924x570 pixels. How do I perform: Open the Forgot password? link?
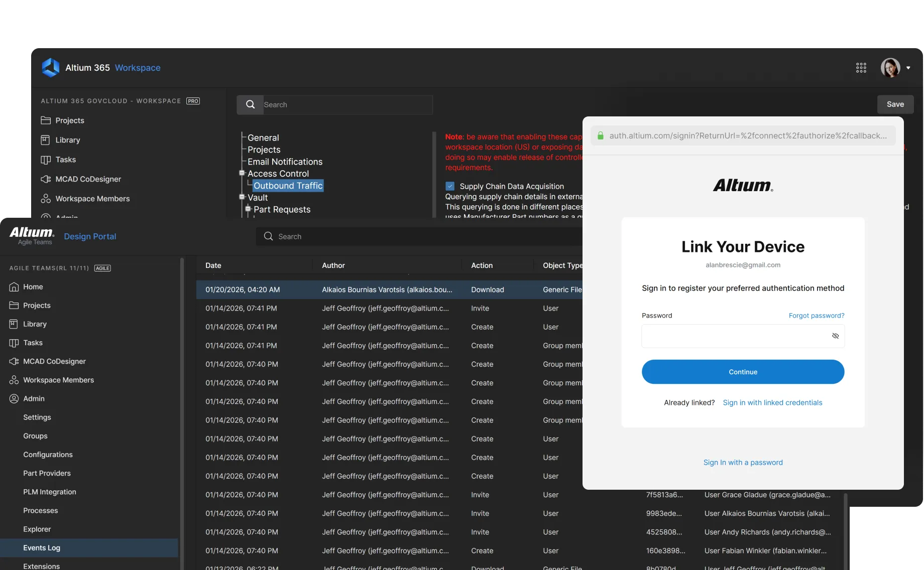(x=817, y=316)
